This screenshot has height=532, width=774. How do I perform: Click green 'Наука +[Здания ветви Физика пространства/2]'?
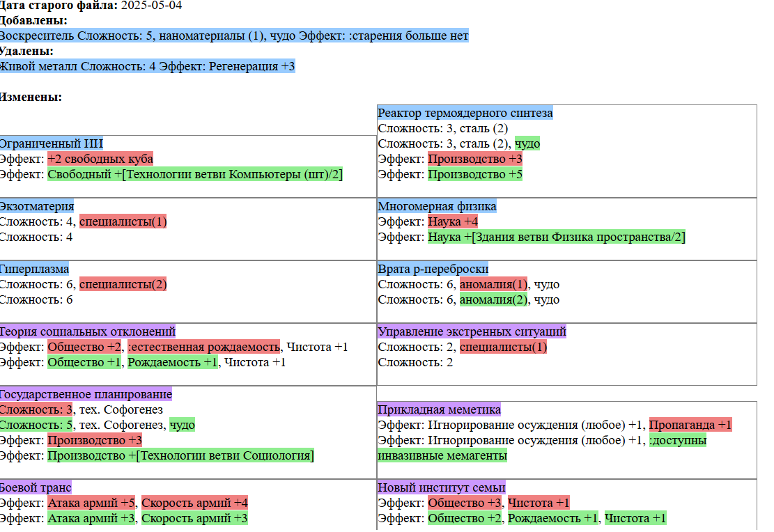[557, 237]
